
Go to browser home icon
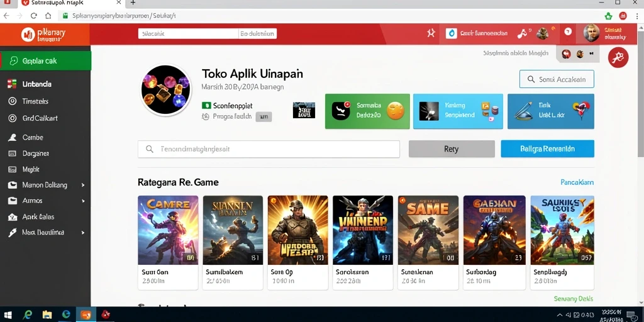[x=48, y=16]
